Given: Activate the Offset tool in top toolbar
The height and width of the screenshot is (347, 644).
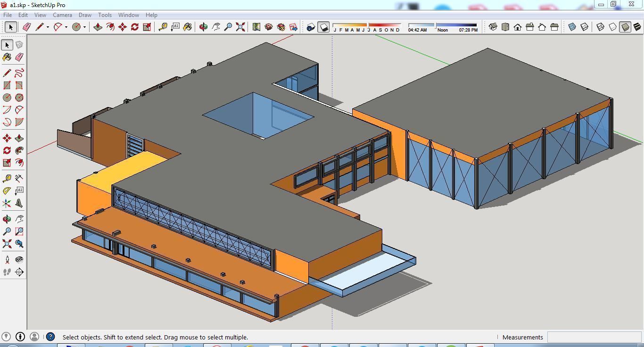Looking at the screenshot, I should (110, 27).
